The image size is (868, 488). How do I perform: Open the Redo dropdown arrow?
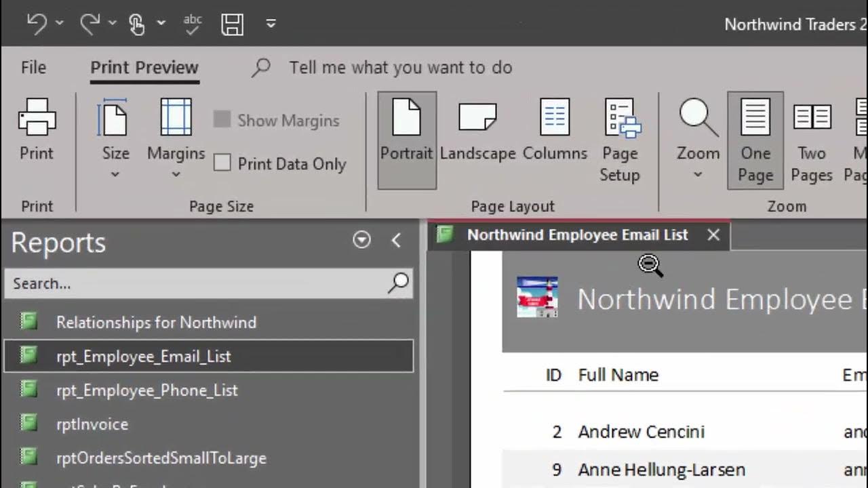coord(113,23)
